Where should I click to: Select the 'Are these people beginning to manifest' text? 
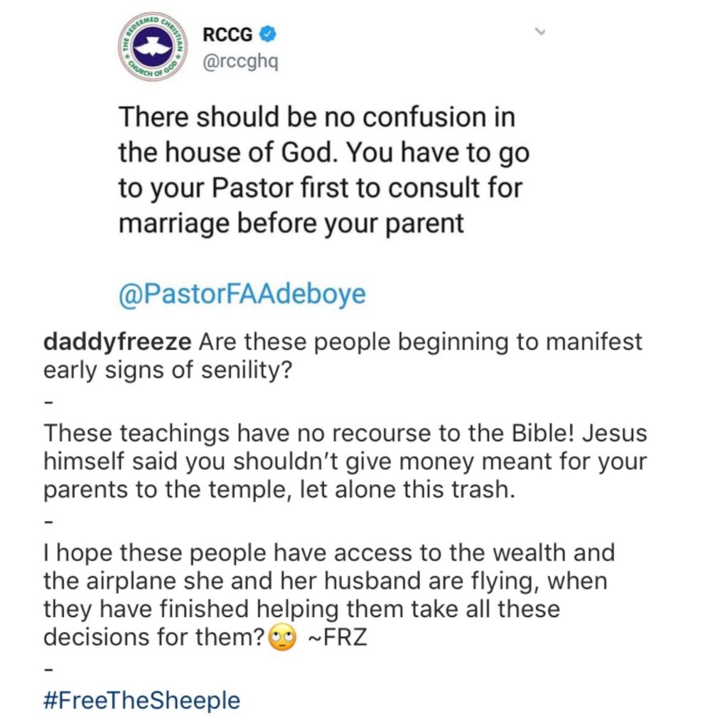point(421,343)
